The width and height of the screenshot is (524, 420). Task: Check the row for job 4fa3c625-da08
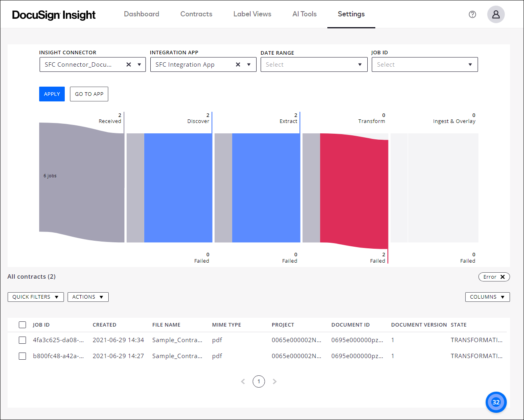click(x=22, y=340)
